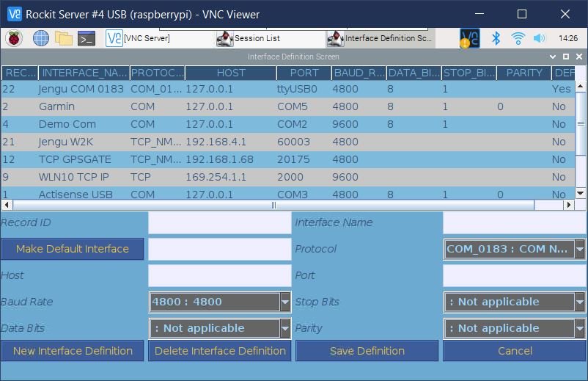
Task: Open the Stop Bits dropdown
Action: (579, 302)
